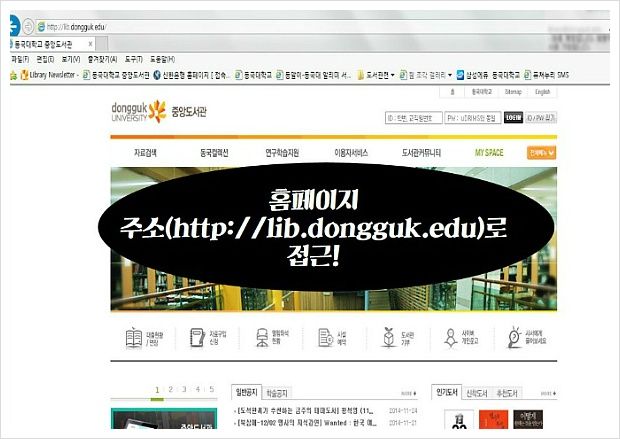
Task: Open the white book cover thumbnail
Action: [459, 419]
